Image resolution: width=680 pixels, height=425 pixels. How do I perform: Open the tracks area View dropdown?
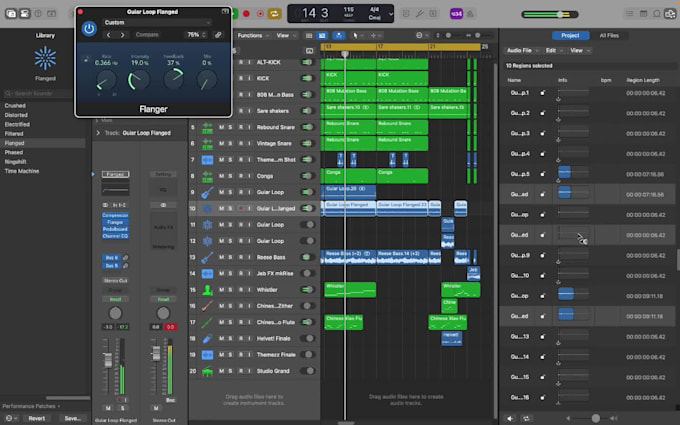285,36
